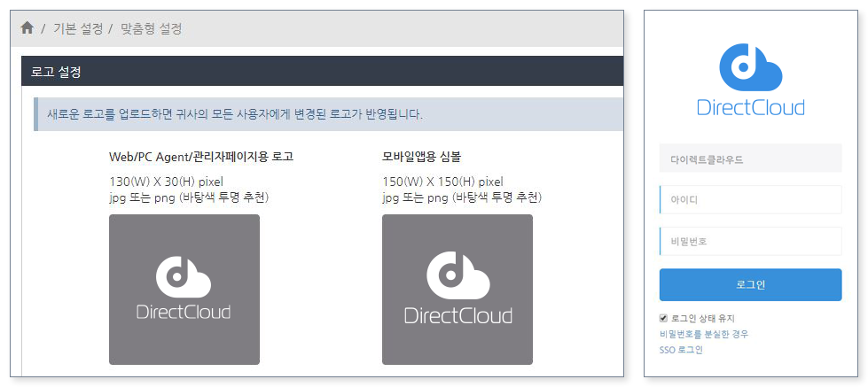Click the 로그인 button
The width and height of the screenshot is (868, 387).
click(x=751, y=285)
